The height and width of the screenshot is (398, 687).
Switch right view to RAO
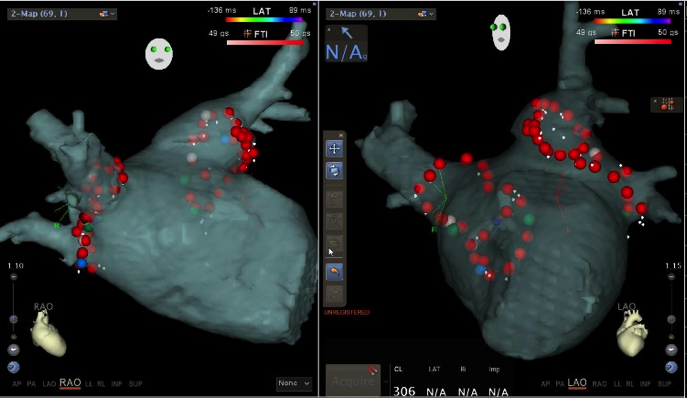click(599, 384)
